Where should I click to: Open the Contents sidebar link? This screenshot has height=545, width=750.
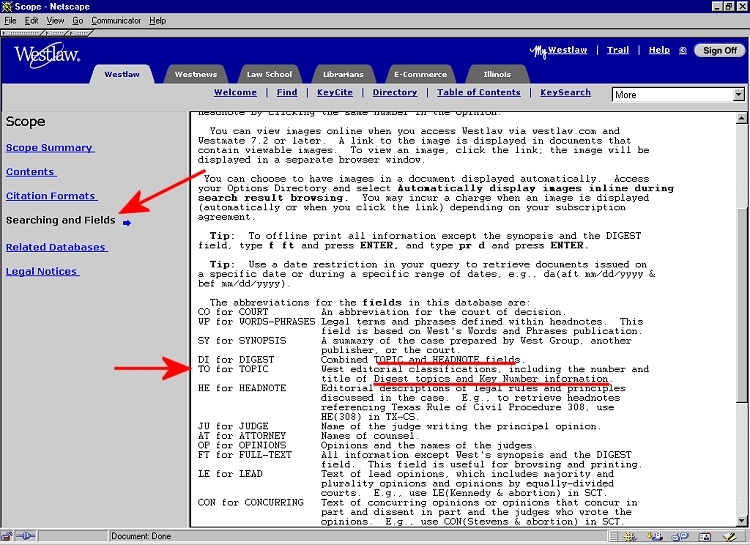pos(31,172)
